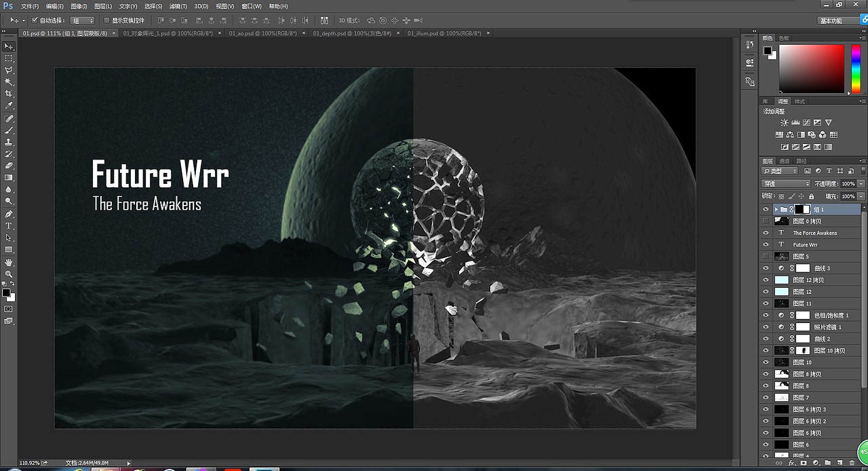Show the 图层 0 拷贝 layer
The height and width of the screenshot is (471, 868).
pyautogui.click(x=766, y=221)
